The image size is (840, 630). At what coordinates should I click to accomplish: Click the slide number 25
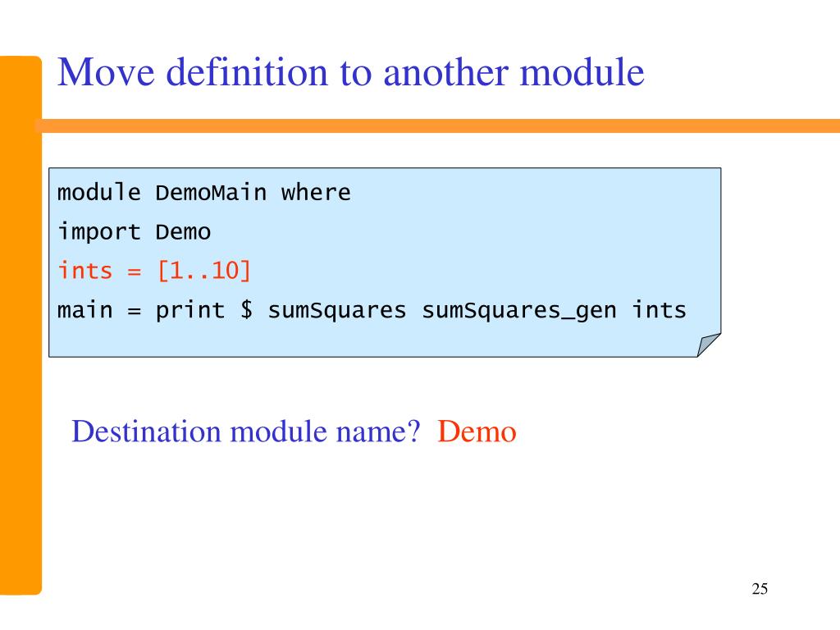(x=760, y=589)
